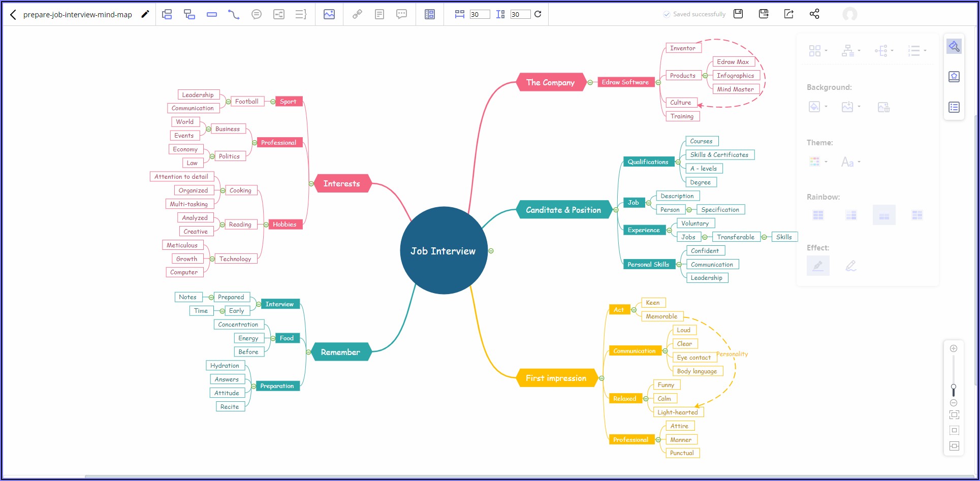Image resolution: width=980 pixels, height=481 pixels.
Task: Switch to the format paintbrush panel tab
Action: pyautogui.click(x=954, y=46)
